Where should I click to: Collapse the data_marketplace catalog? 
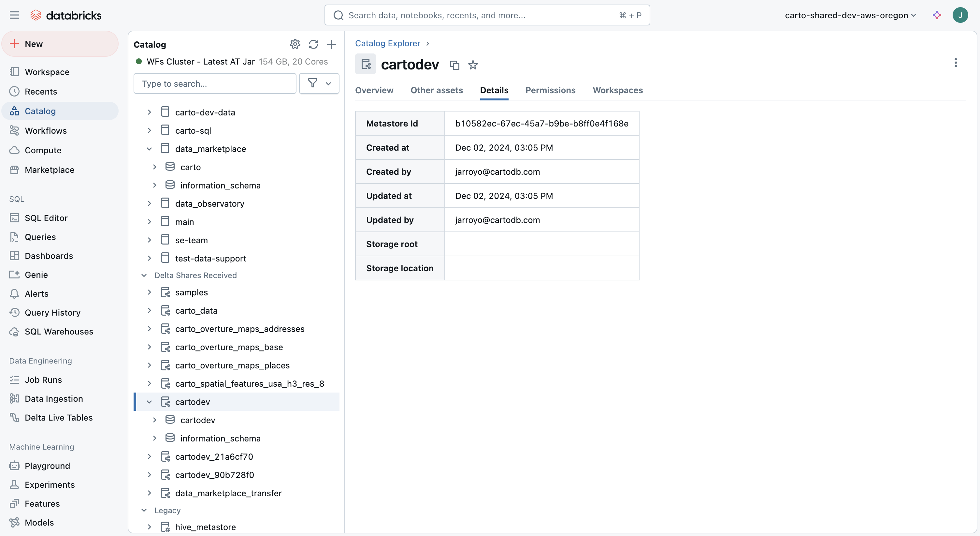(x=149, y=149)
